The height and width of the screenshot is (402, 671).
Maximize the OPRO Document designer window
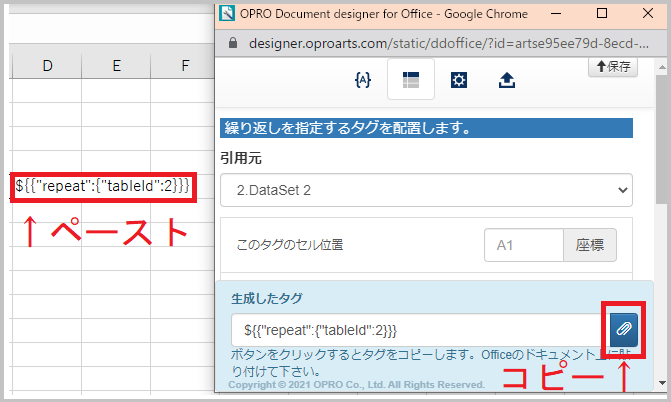[x=602, y=14]
